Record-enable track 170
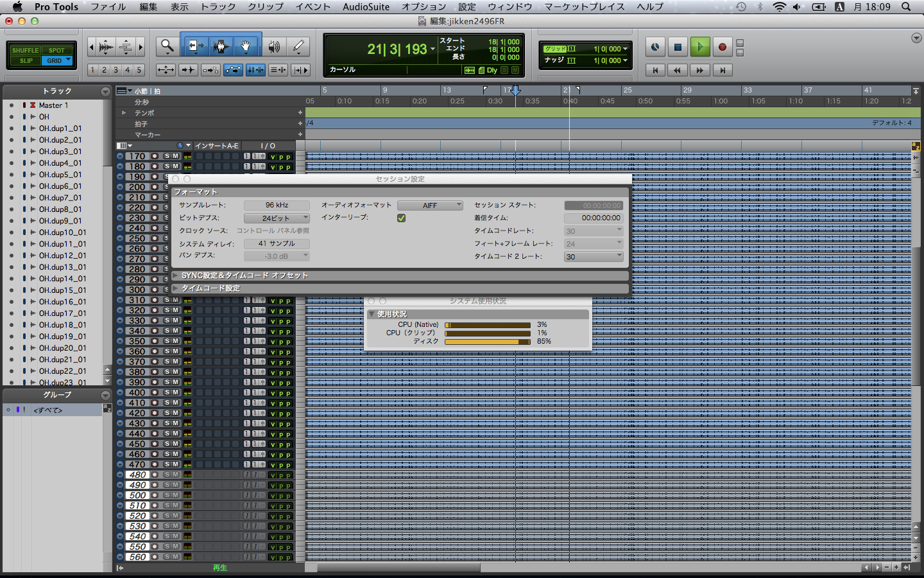Viewport: 924px width, 578px height. (155, 156)
